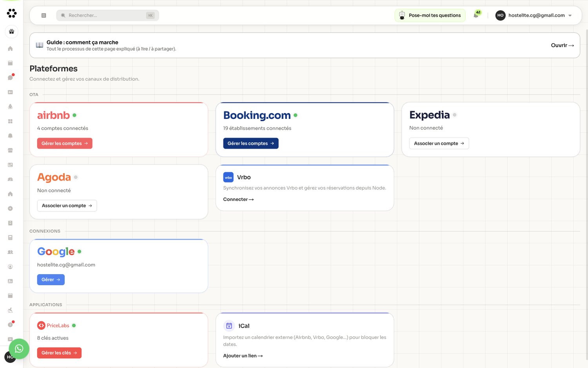This screenshot has width=588, height=368.
Task: Click the iCal calendar icon
Action: (229, 326)
